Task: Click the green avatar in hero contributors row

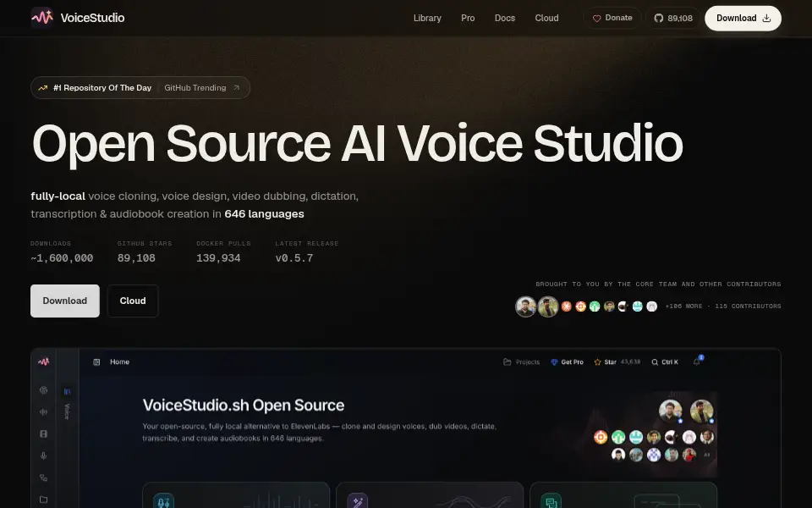Action: point(595,306)
